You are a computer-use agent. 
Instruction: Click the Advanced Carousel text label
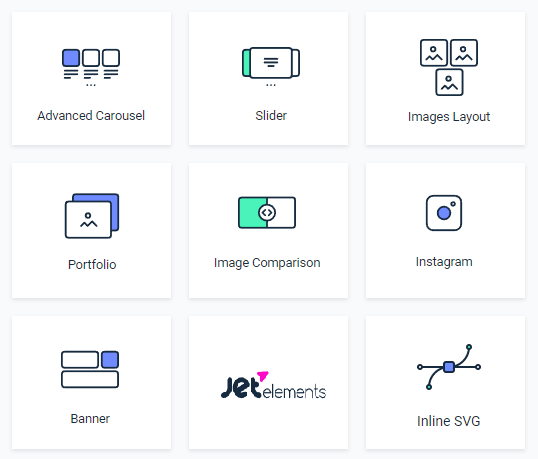(x=91, y=116)
